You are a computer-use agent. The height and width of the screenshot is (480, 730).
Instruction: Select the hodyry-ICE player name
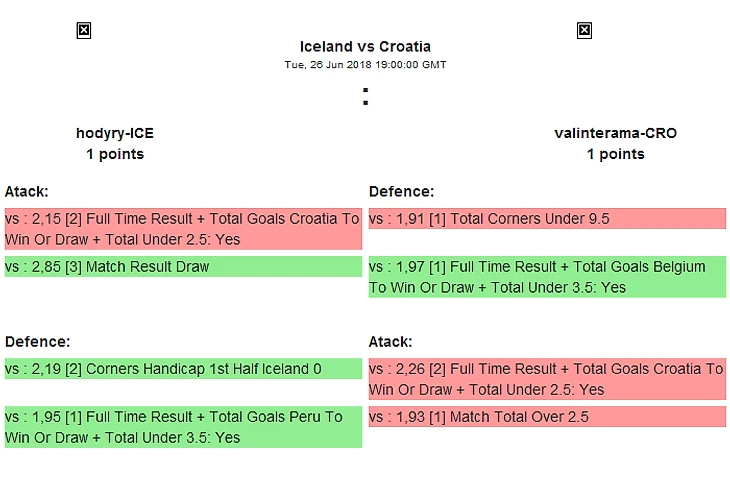(115, 133)
